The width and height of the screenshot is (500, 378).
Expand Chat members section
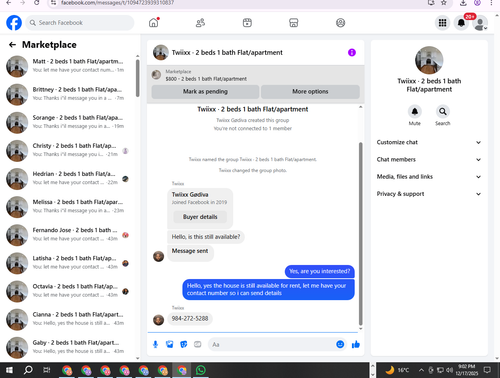[x=429, y=159]
